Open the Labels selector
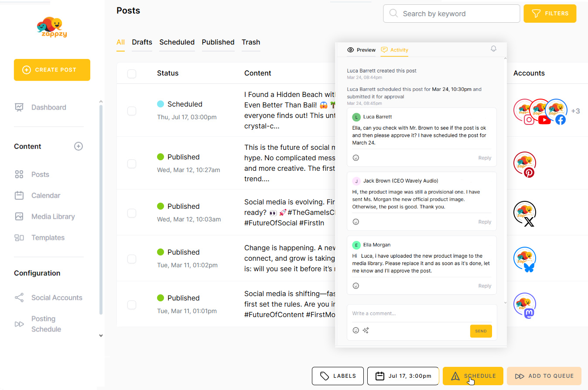This screenshot has height=390, width=588. [338, 376]
